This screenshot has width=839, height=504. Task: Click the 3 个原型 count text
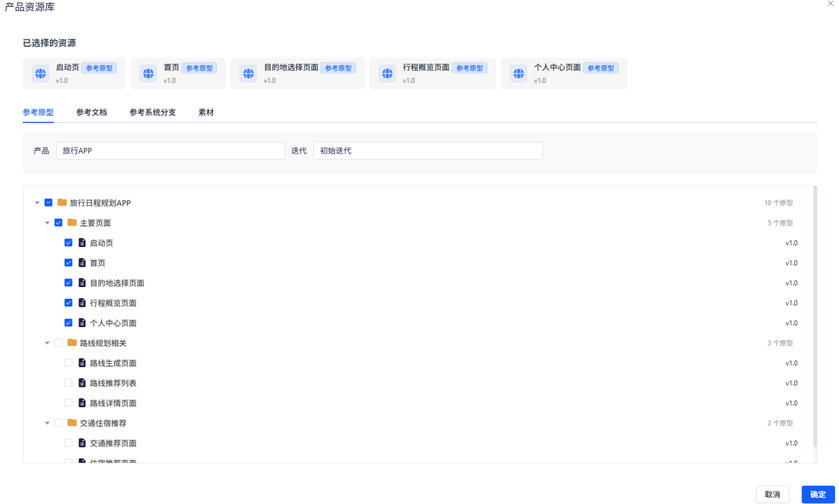point(781,343)
